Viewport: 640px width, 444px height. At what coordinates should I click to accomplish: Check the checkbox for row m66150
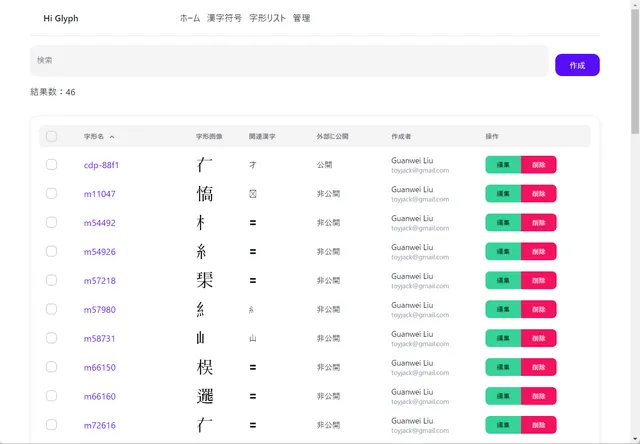coord(51,367)
